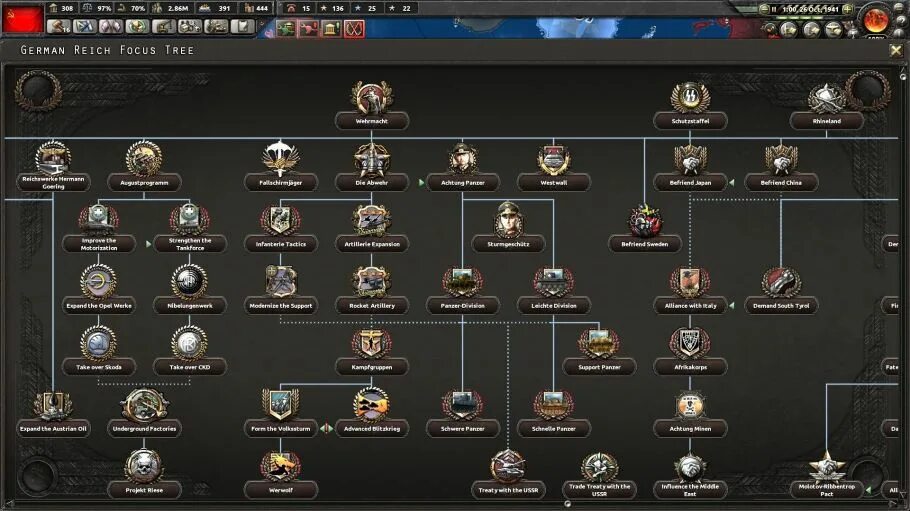
Task: Click the red-framed laurel wreath alert
Action: 354,28
